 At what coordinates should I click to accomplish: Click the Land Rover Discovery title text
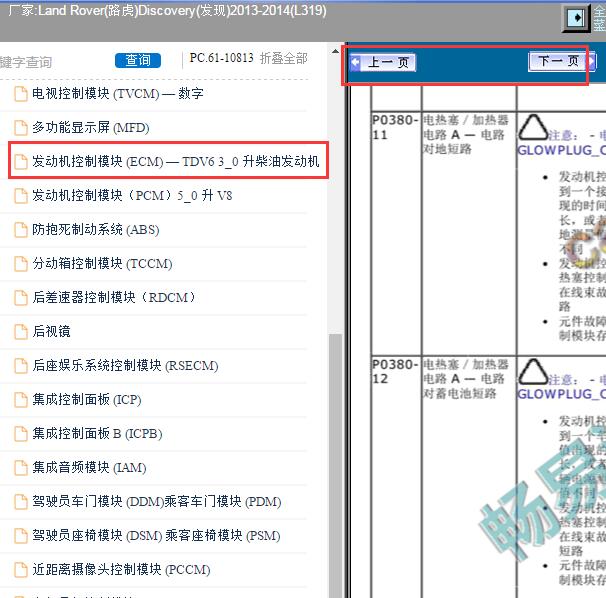[x=167, y=10]
